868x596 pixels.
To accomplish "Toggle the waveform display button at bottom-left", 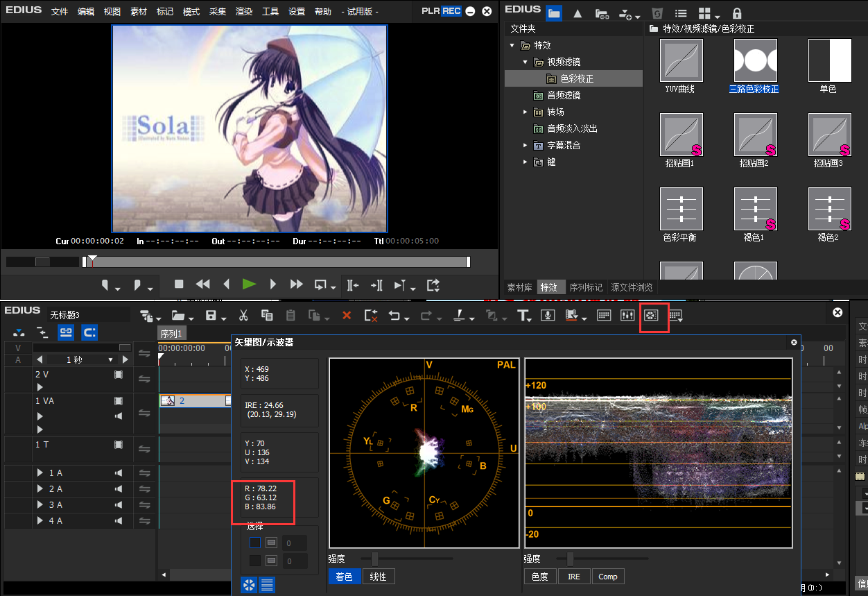I will click(x=267, y=585).
